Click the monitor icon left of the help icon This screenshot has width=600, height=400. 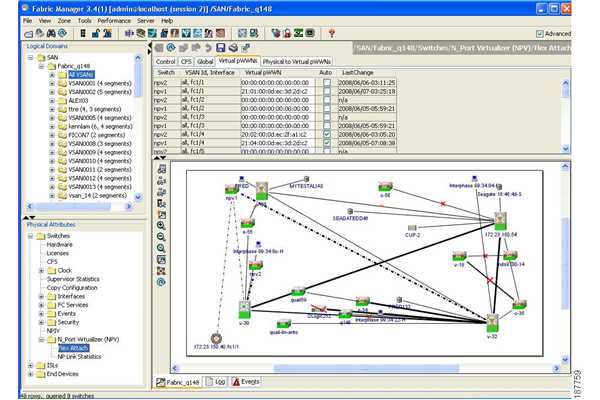pos(310,33)
